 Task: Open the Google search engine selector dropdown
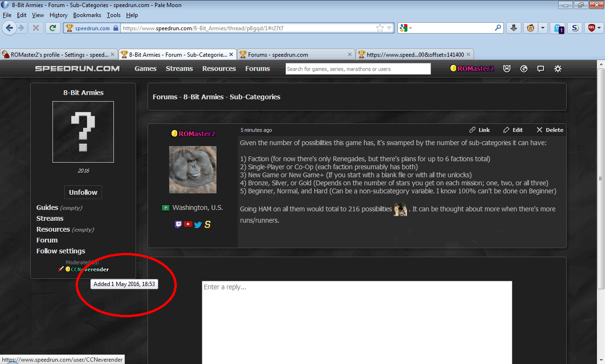[x=406, y=28]
